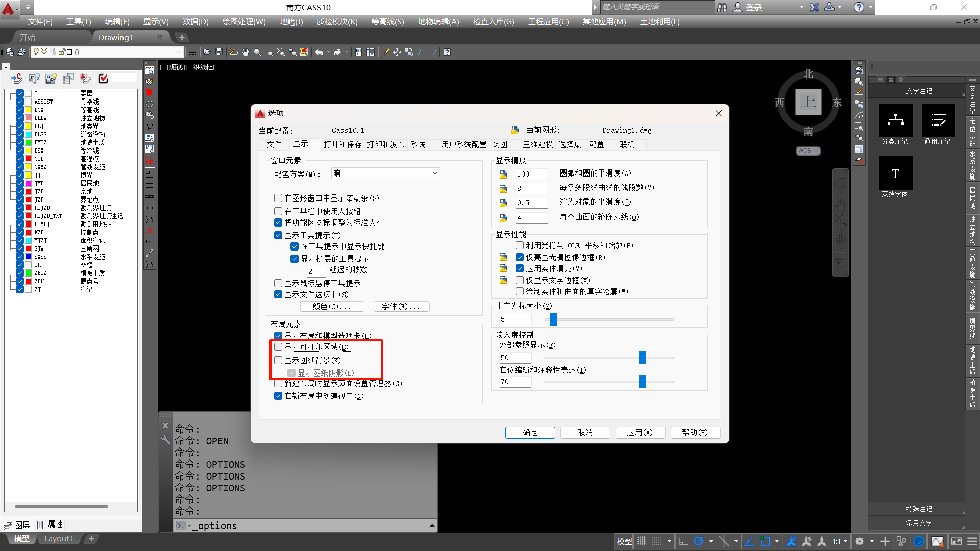Click the Undo arrow icon
The image size is (980, 551).
320,52
